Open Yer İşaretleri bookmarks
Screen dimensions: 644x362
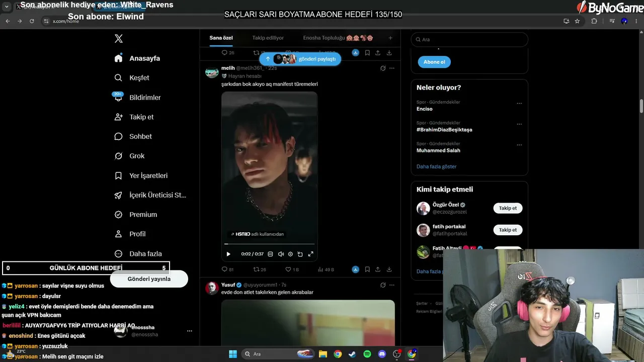(x=141, y=175)
